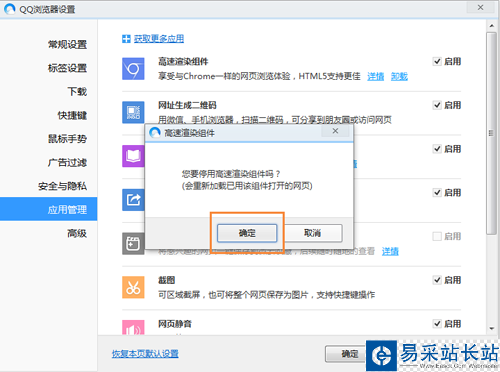The height and width of the screenshot is (372, 500).
Task: Uncheck 启用 for 截图
Action: click(x=437, y=280)
